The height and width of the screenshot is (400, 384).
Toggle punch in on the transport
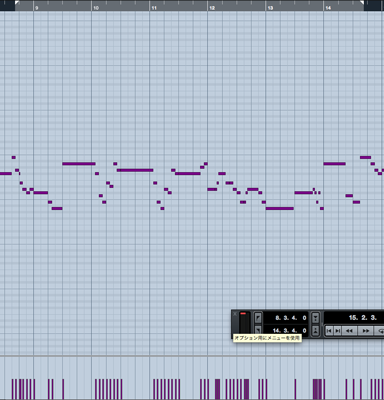[316, 318]
